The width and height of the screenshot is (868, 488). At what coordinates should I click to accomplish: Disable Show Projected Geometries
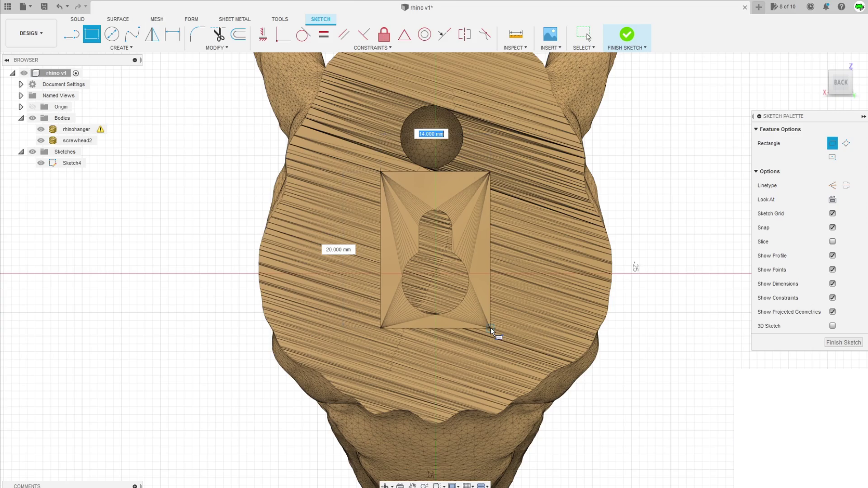point(832,311)
